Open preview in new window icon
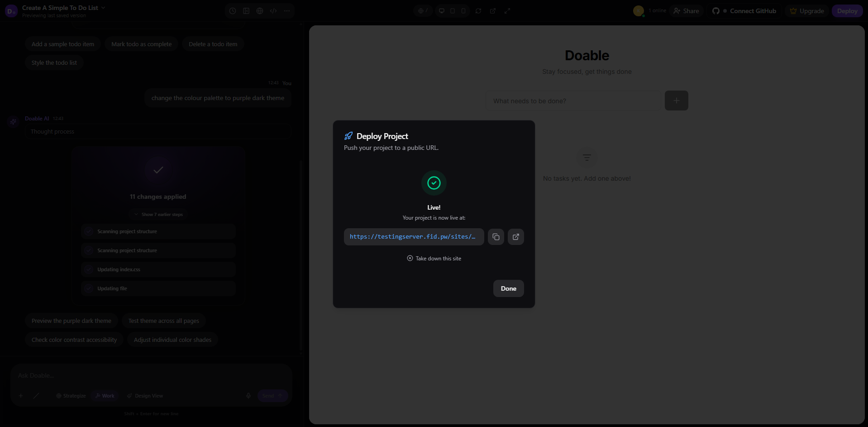This screenshot has width=868, height=427. 493,11
